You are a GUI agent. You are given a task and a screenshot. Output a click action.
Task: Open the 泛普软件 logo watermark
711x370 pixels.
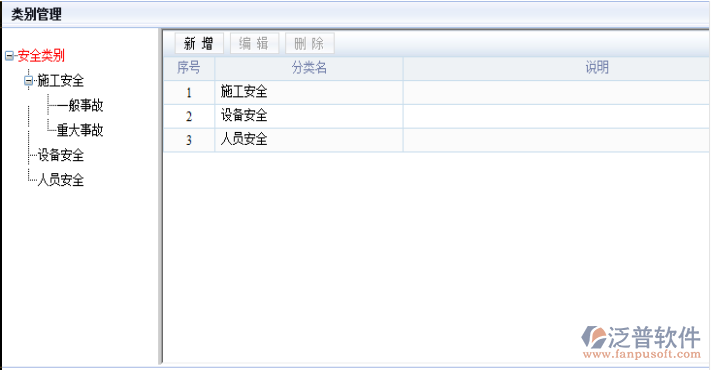click(641, 342)
